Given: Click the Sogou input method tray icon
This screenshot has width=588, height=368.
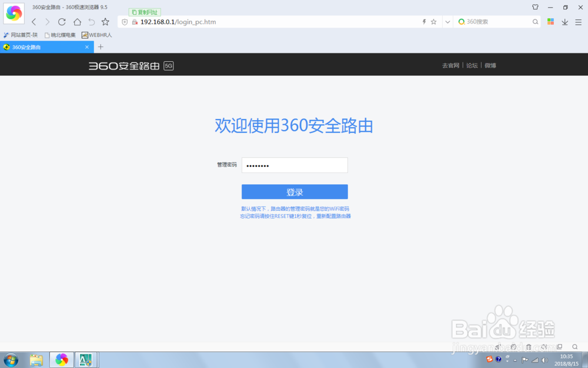Looking at the screenshot, I should pos(489,359).
